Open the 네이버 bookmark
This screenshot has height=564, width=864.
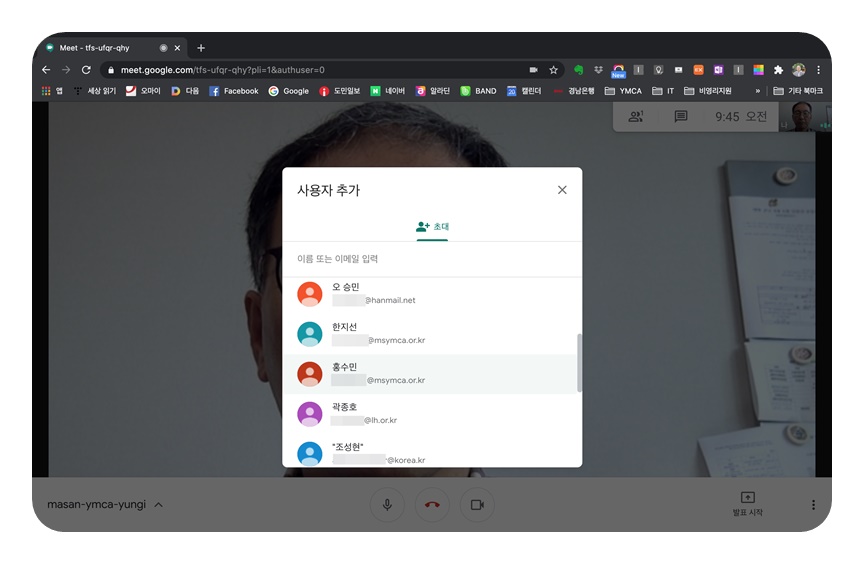(388, 91)
